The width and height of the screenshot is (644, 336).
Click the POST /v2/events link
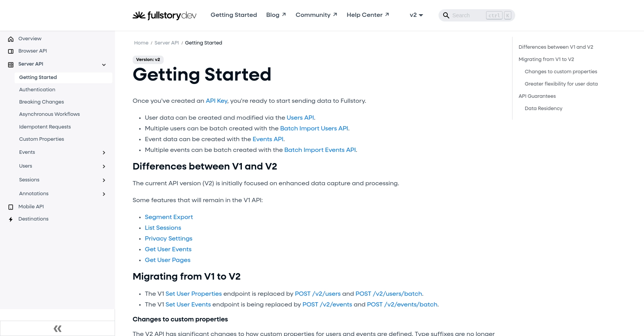327,305
